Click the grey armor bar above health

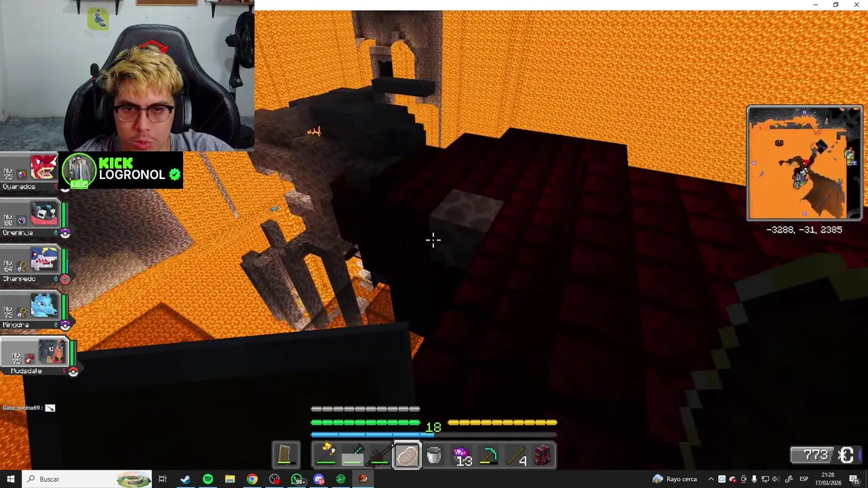pyautogui.click(x=366, y=409)
